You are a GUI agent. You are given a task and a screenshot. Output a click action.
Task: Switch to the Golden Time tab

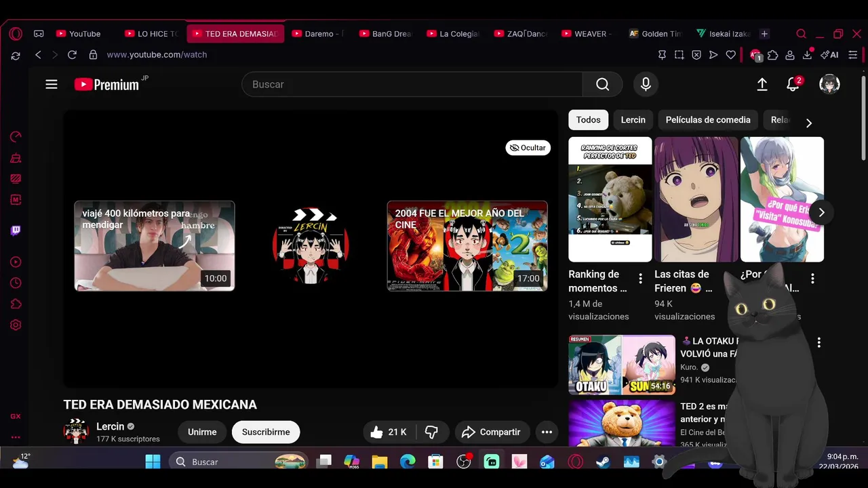[656, 34]
